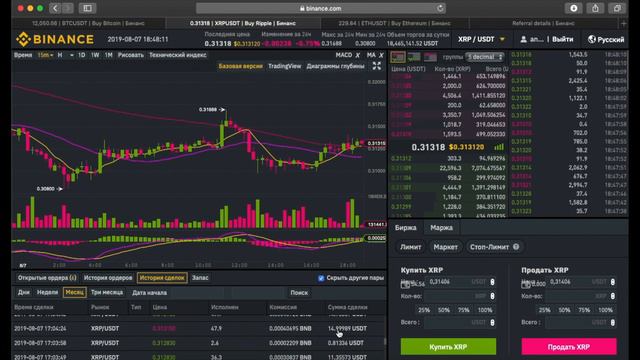Image resolution: width=640 pixels, height=360 pixels.
Task: Set Sell XRP amount to 50%
Action: (x=564, y=310)
